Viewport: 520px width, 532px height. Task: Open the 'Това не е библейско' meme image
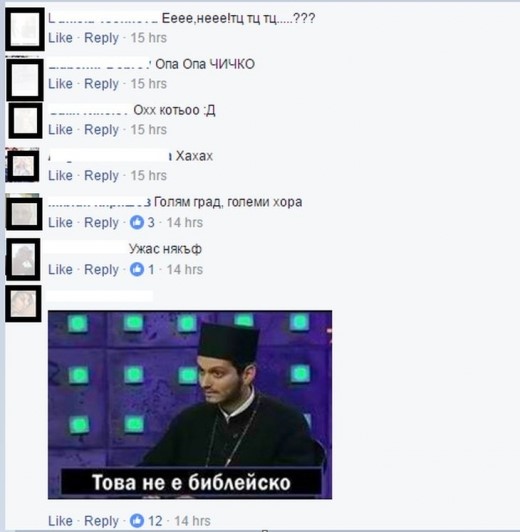[190, 404]
